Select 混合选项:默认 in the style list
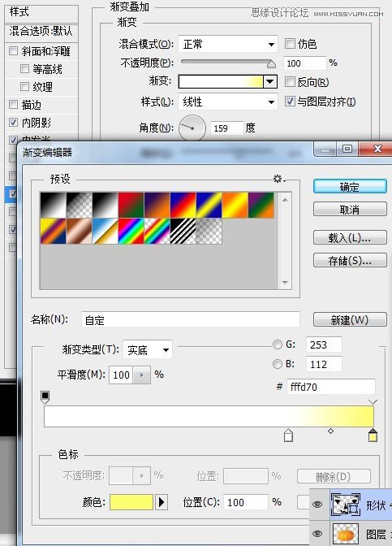 41,32
